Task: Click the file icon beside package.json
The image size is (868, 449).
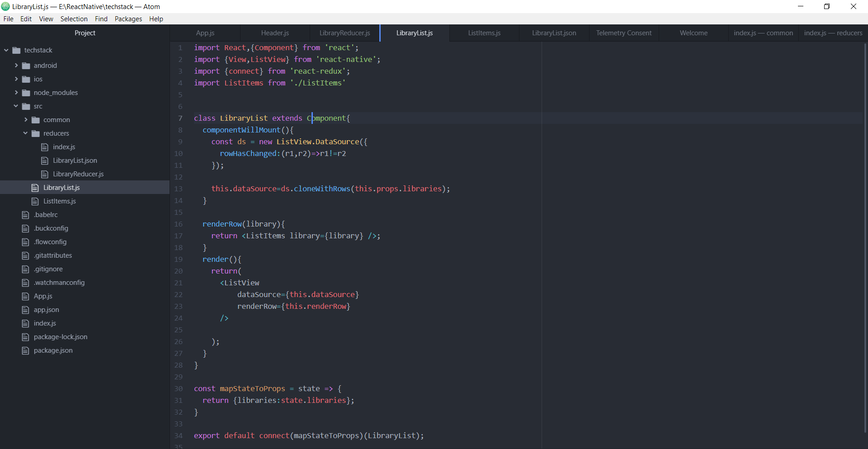Action: coord(26,350)
